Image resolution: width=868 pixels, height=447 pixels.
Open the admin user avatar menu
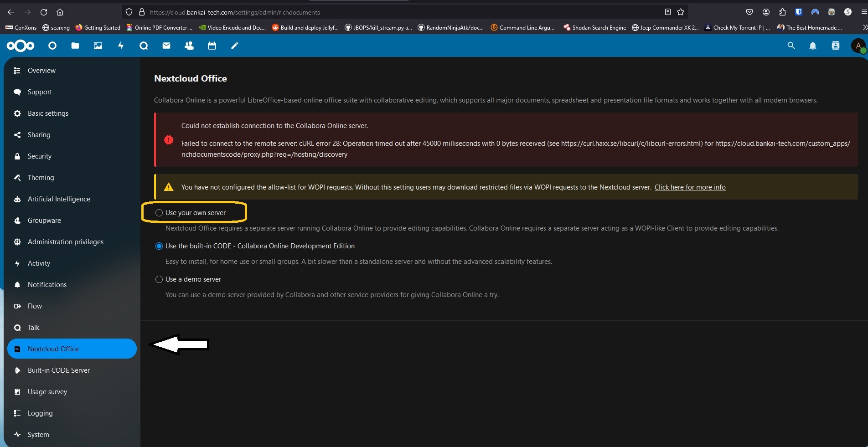[858, 46]
